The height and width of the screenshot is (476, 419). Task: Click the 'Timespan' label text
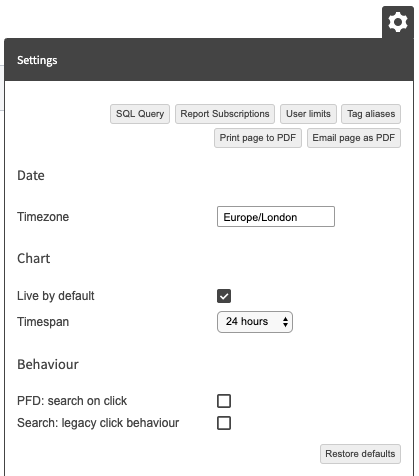[x=43, y=322]
